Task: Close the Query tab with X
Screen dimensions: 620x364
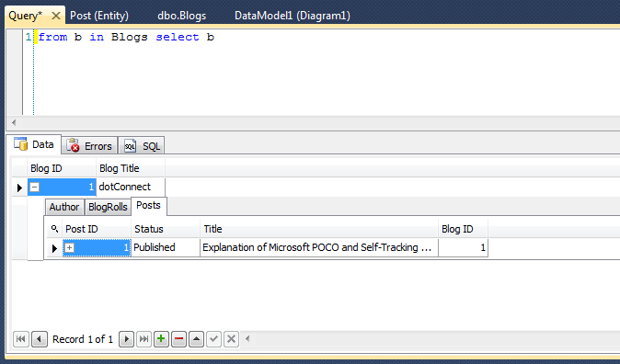Action: (x=56, y=16)
